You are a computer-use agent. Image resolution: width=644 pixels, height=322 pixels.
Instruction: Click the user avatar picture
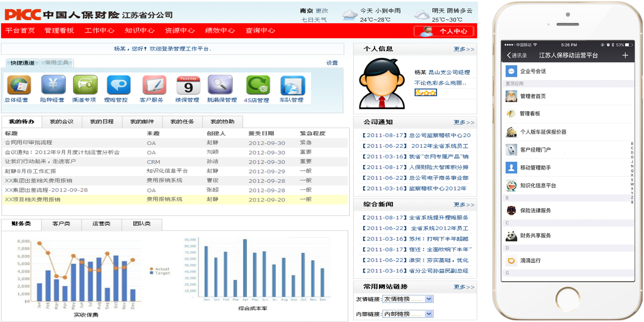click(382, 83)
